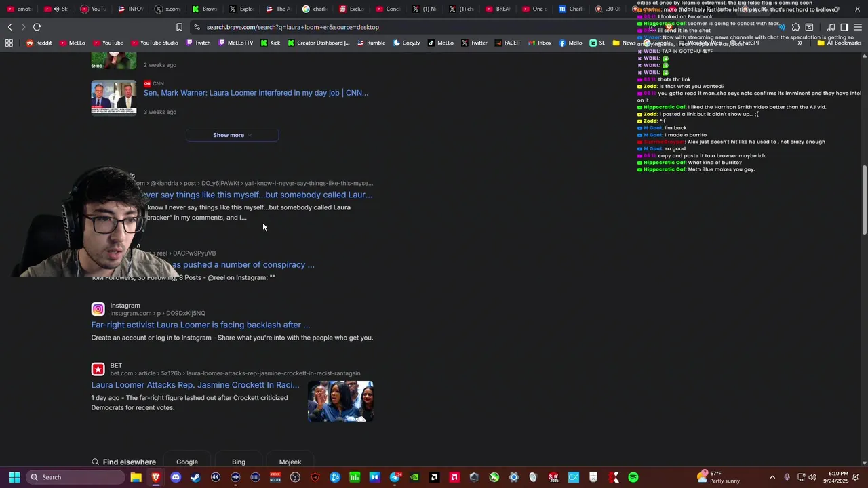
Task: Open the Reddit bookmark
Action: pos(39,43)
